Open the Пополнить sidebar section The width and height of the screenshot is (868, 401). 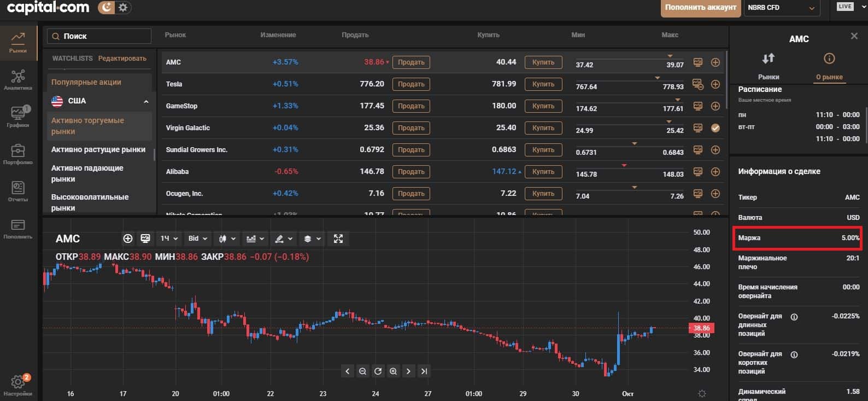18,229
